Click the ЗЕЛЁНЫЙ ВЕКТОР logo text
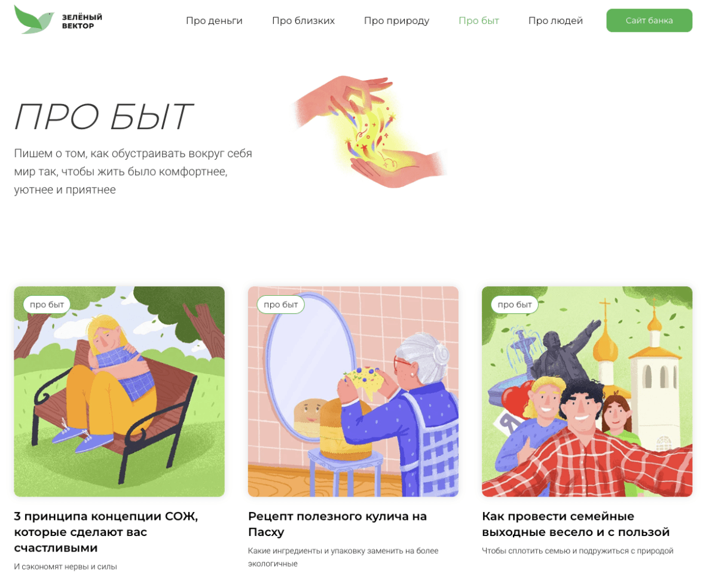Image resolution: width=703 pixels, height=588 pixels. coord(82,21)
